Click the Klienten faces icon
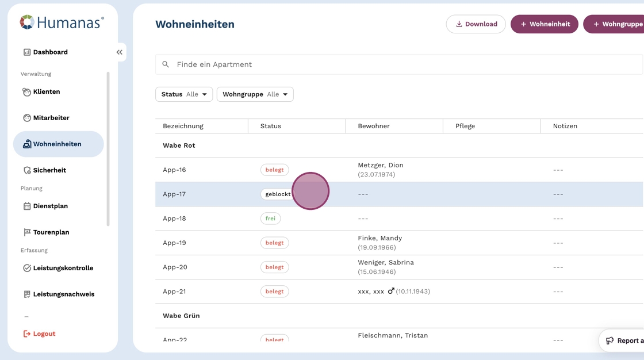This screenshot has width=644, height=360. [26, 92]
